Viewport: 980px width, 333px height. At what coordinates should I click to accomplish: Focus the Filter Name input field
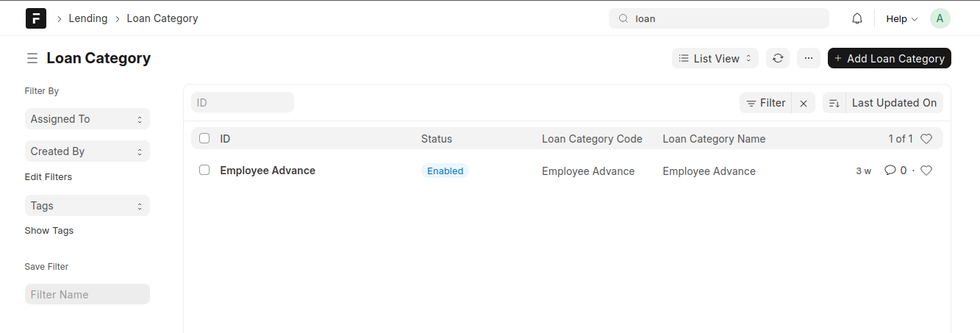[87, 294]
